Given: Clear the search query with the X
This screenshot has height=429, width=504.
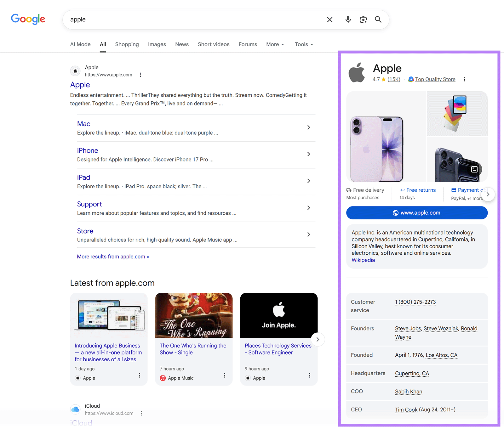Looking at the screenshot, I should coord(329,19).
